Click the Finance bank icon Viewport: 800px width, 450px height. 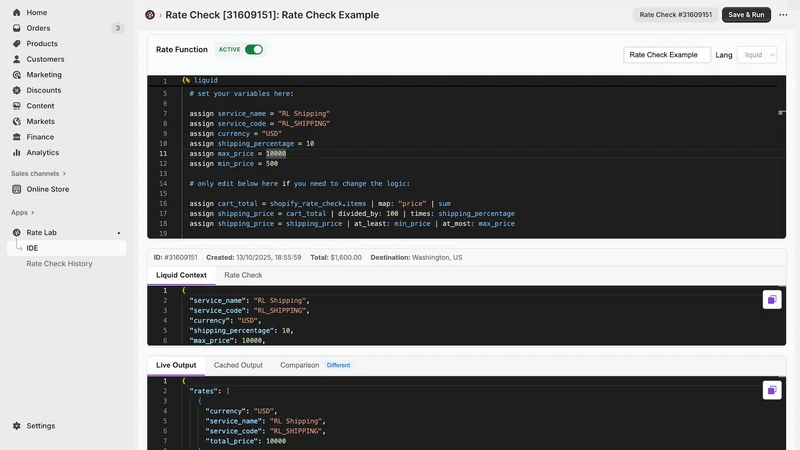pos(16,137)
